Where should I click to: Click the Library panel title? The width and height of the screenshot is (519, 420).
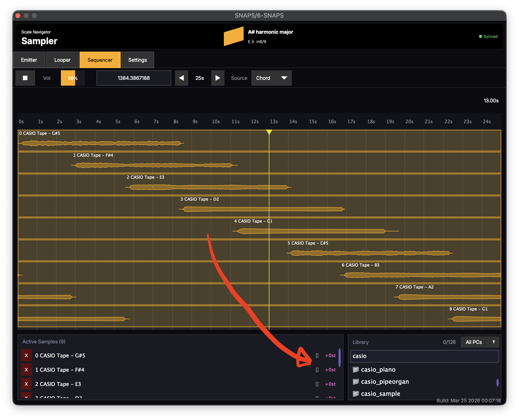pos(360,342)
